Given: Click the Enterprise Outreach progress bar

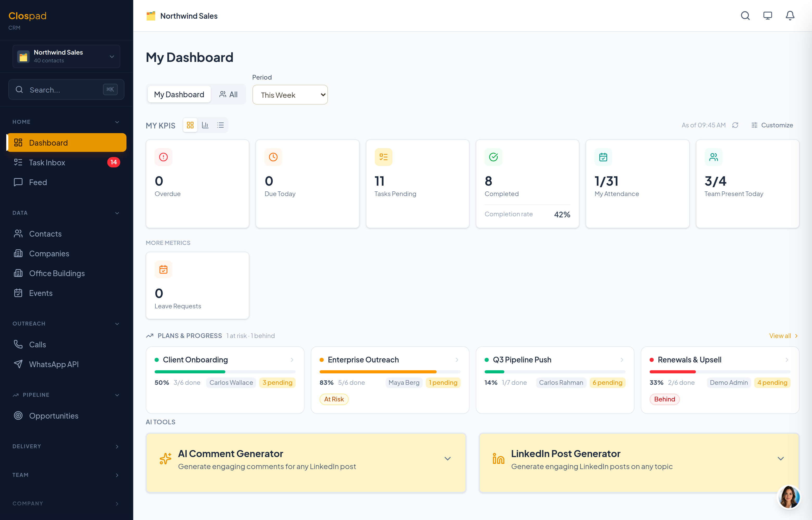Looking at the screenshot, I should coord(390,372).
